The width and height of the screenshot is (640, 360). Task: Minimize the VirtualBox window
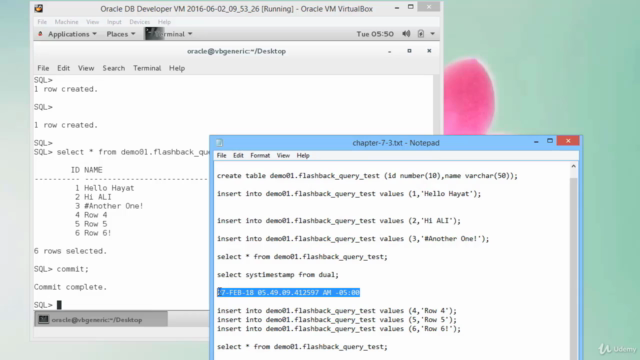397,8
